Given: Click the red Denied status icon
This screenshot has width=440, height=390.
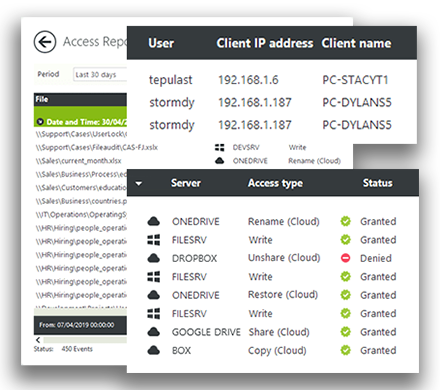Looking at the screenshot, I should 346,258.
